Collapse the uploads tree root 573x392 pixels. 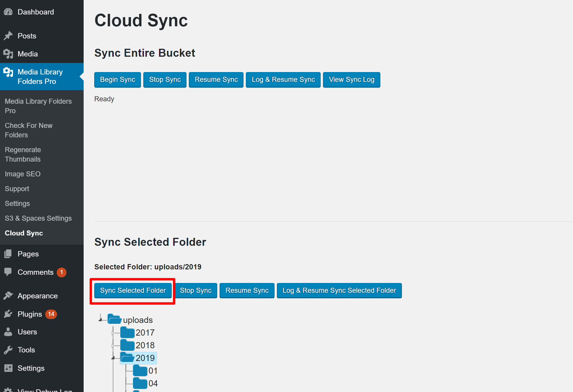pyautogui.click(x=100, y=319)
